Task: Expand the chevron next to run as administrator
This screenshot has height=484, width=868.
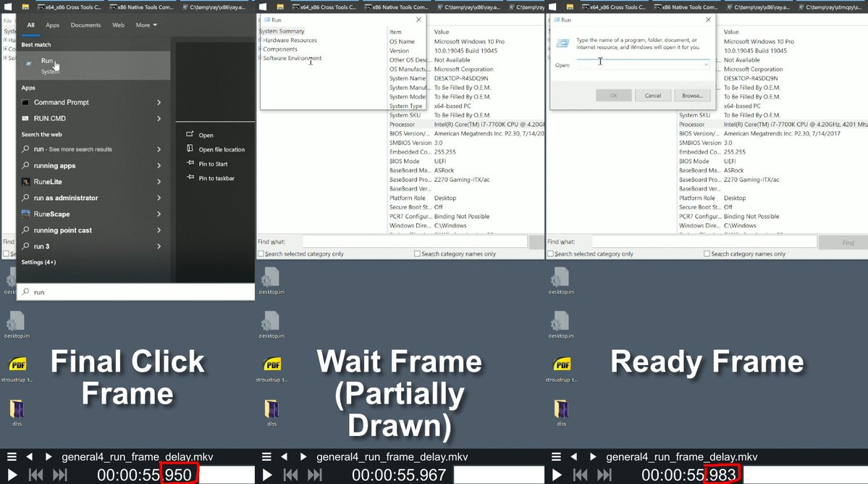Action: click(x=159, y=198)
